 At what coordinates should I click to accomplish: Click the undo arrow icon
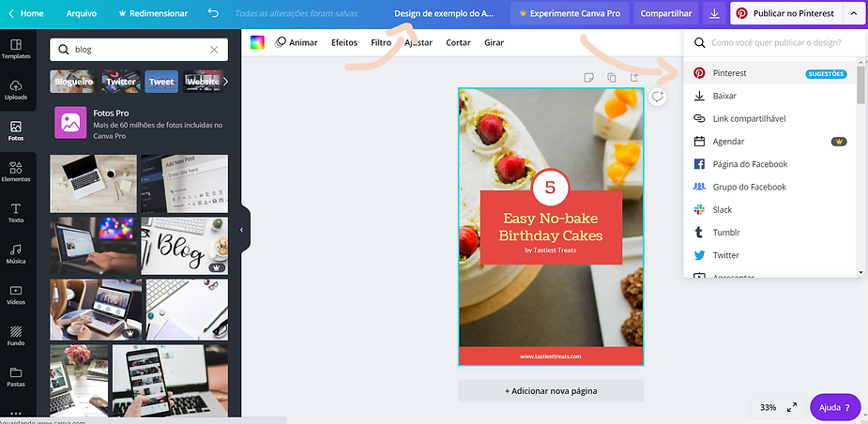[x=213, y=13]
